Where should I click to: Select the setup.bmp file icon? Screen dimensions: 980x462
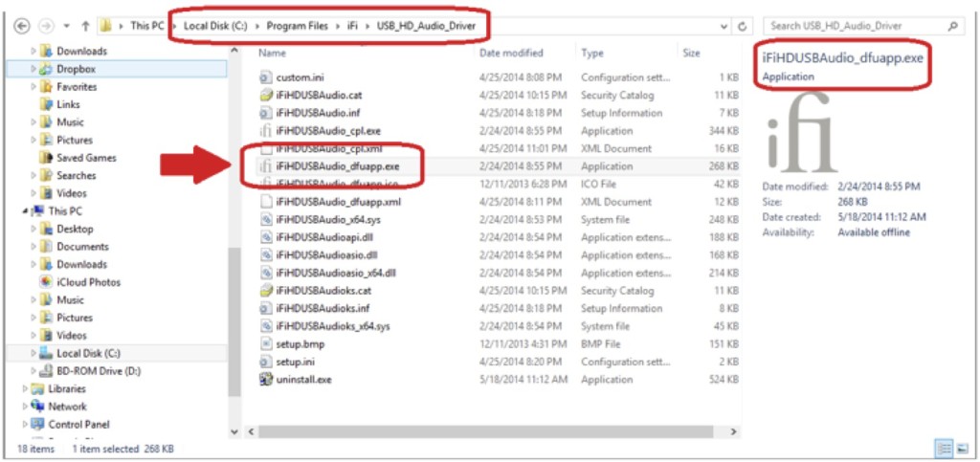[266, 344]
